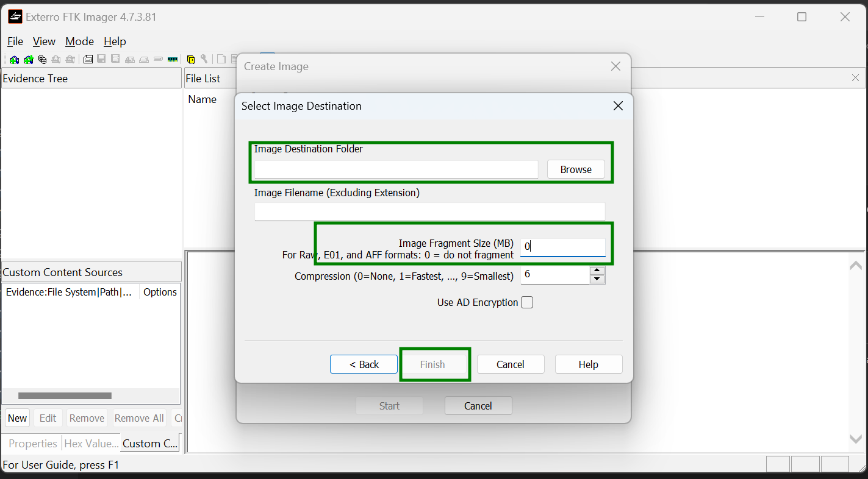Click the Remove button for custom content

tap(87, 418)
